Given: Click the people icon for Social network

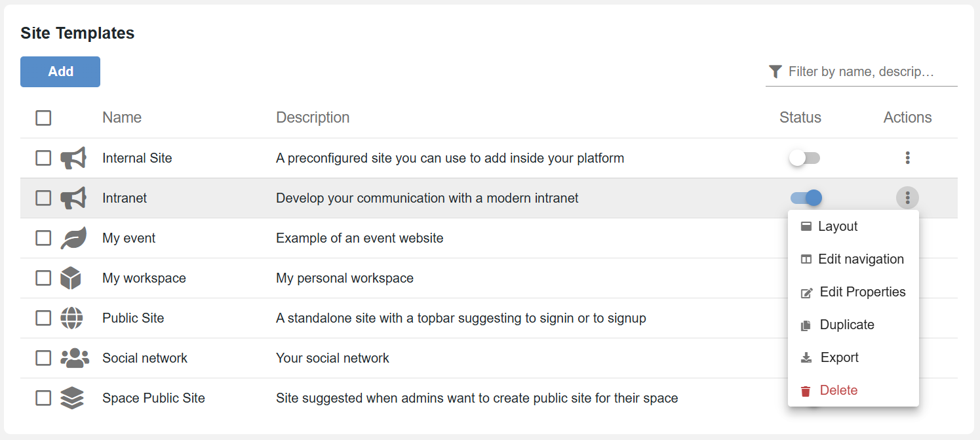Looking at the screenshot, I should (x=74, y=358).
